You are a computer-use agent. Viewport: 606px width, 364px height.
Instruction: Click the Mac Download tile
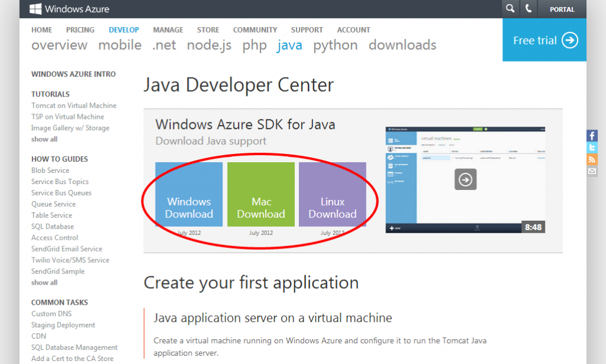pos(261,194)
